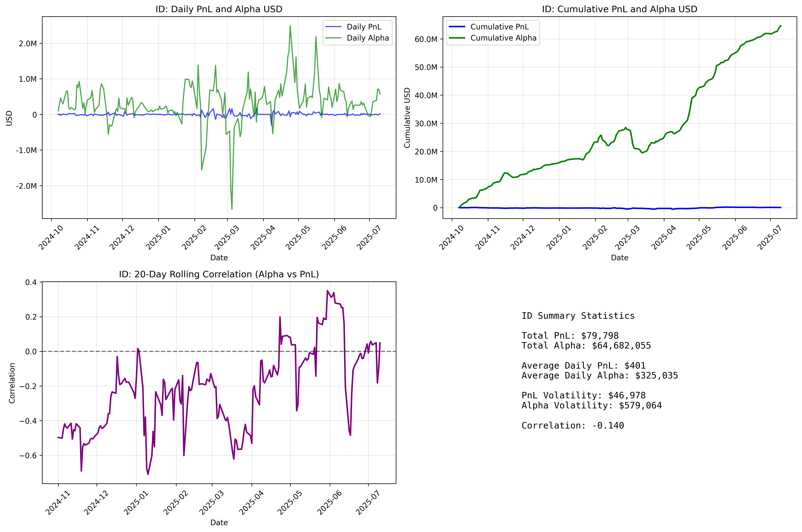The height and width of the screenshot is (532, 802).
Task: Click the blue Cumulative PnL legend line
Action: click(x=457, y=27)
